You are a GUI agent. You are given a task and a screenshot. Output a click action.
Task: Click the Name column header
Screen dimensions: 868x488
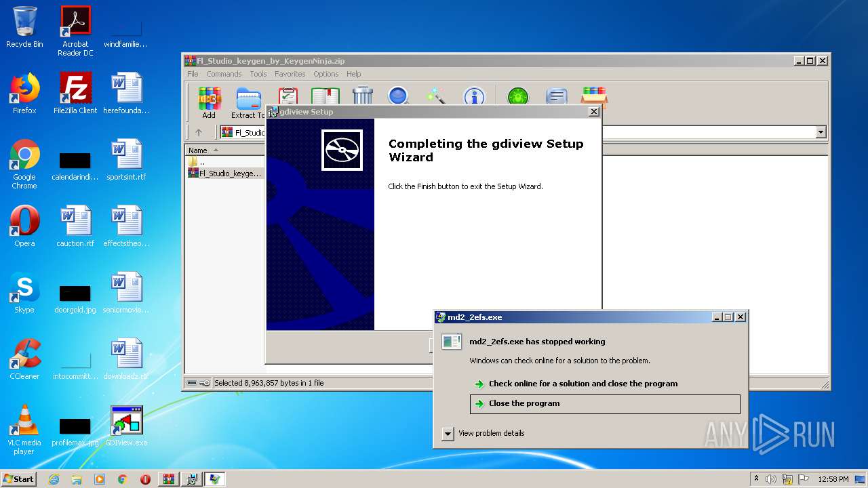tap(224, 150)
